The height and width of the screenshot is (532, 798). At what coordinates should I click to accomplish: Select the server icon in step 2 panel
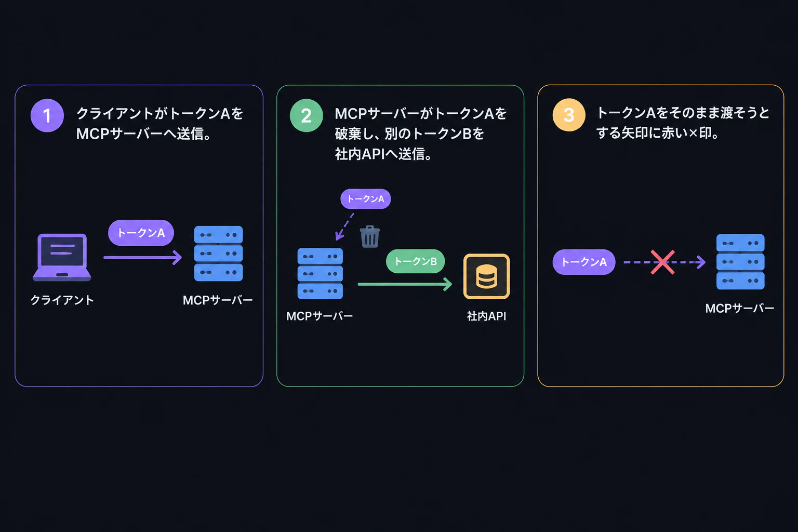320,273
